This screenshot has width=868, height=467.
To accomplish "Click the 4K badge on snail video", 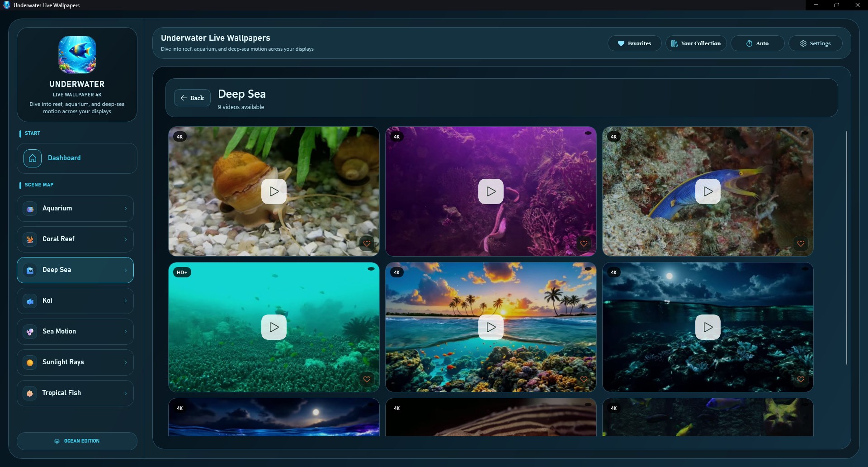I will click(x=180, y=137).
